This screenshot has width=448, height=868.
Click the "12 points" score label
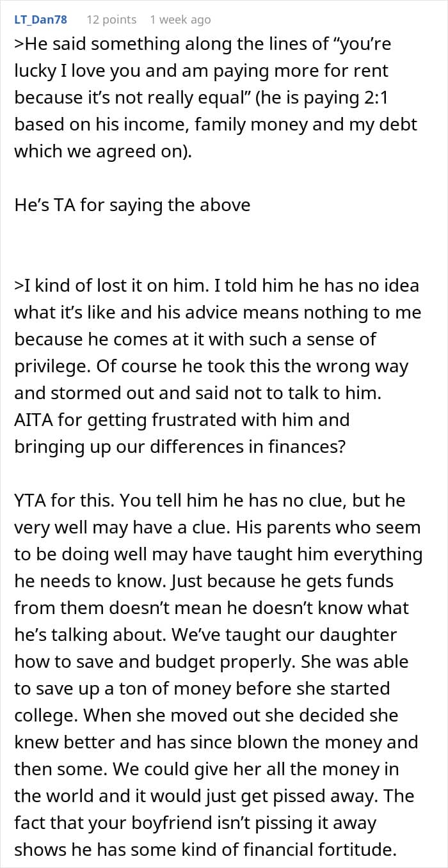111,20
